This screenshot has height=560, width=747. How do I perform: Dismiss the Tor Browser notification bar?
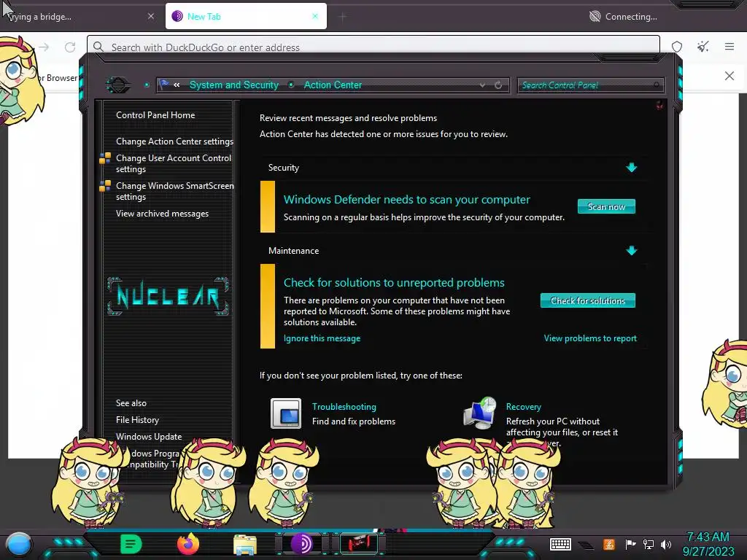tap(729, 76)
